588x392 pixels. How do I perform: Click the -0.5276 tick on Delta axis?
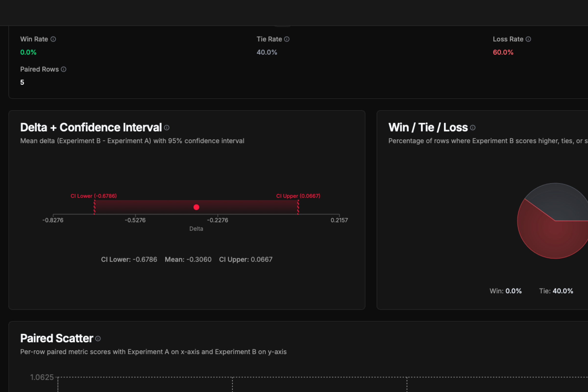[x=135, y=220]
